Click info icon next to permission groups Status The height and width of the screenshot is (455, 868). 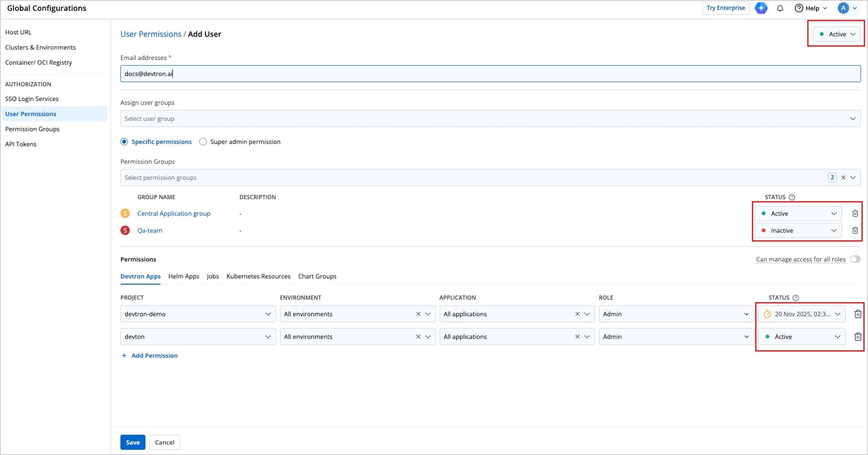tap(792, 197)
